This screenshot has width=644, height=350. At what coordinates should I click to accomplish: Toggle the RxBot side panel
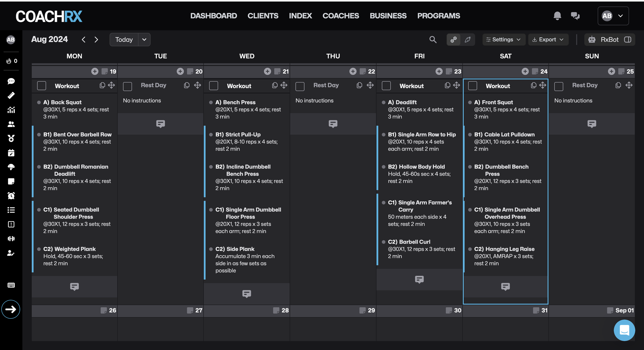[x=628, y=40]
